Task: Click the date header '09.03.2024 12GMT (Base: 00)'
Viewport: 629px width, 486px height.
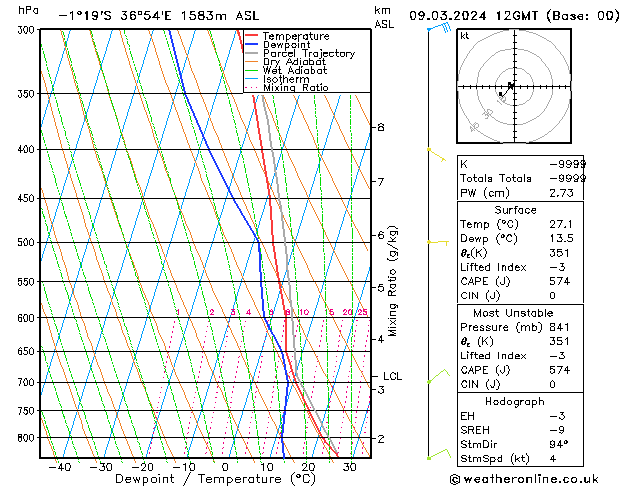Action: click(x=514, y=16)
